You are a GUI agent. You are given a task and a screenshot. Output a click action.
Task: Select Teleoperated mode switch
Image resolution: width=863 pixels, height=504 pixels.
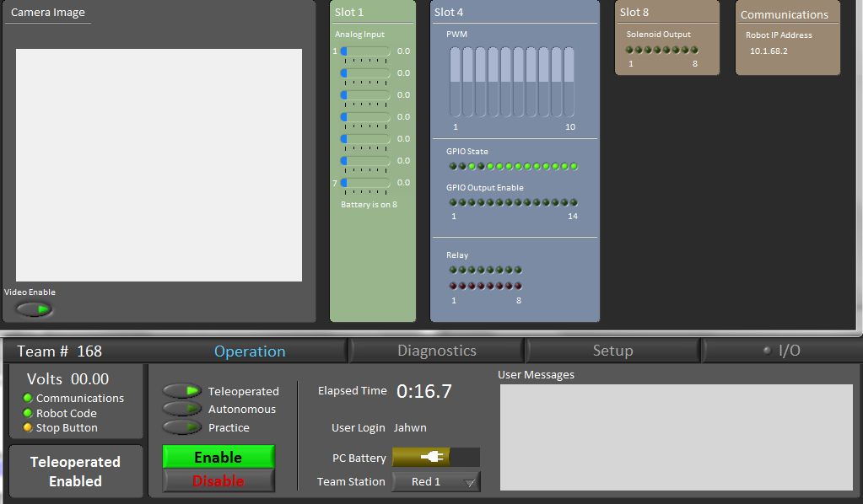pos(182,391)
